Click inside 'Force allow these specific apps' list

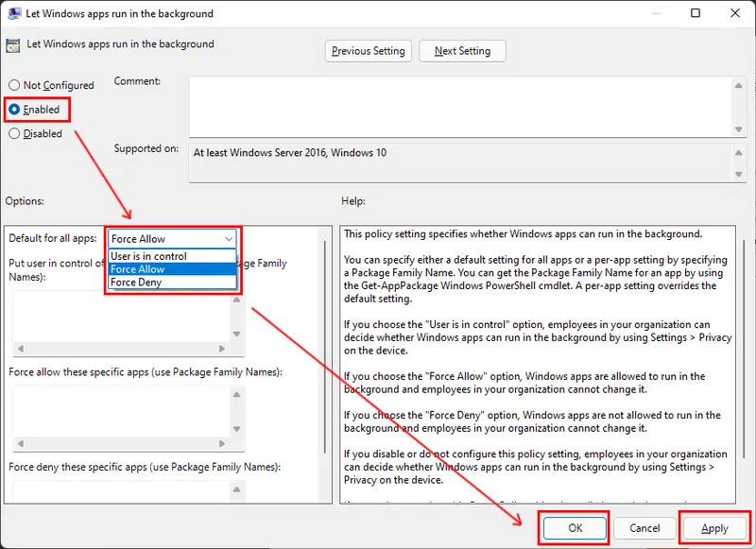[122, 411]
